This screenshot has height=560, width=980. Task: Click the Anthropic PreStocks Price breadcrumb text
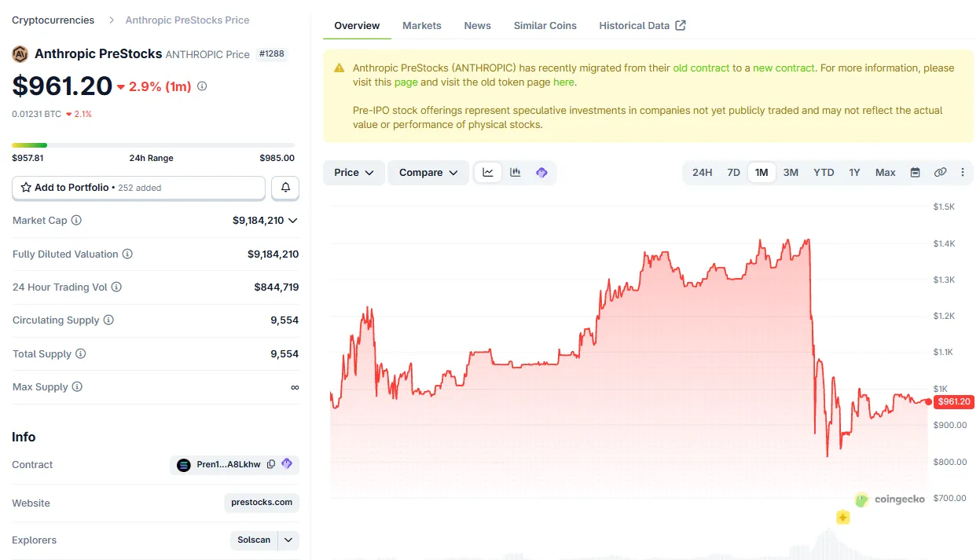click(187, 20)
